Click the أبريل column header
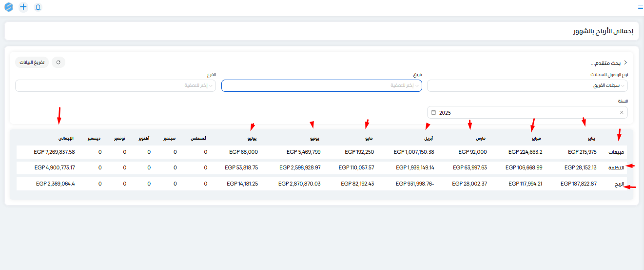This screenshot has width=644, height=270. [428, 139]
